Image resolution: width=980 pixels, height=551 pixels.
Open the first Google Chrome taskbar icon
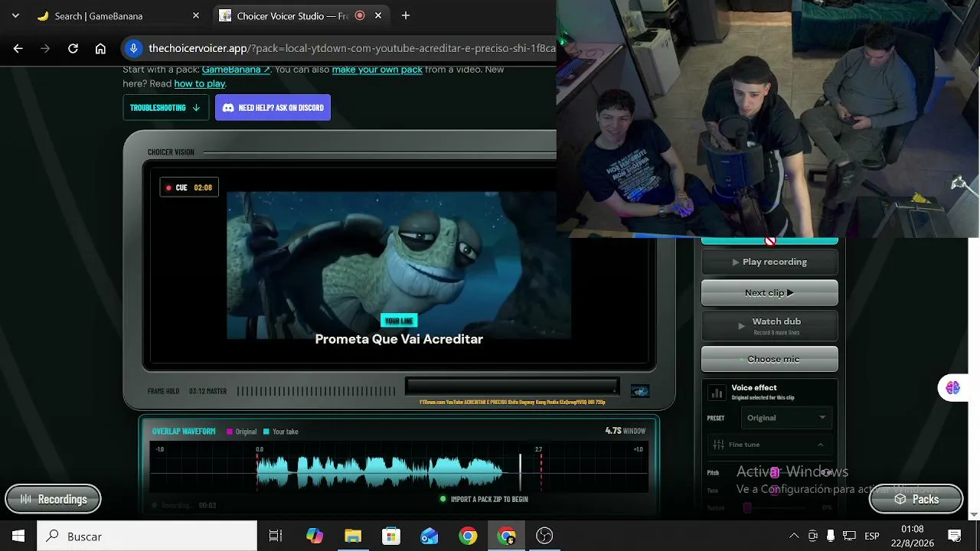click(468, 536)
